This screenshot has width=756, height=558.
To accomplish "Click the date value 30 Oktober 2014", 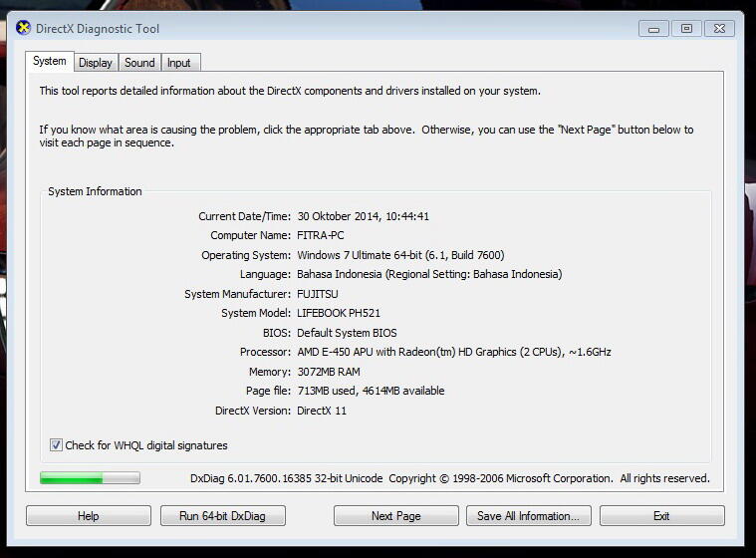I will pyautogui.click(x=339, y=216).
